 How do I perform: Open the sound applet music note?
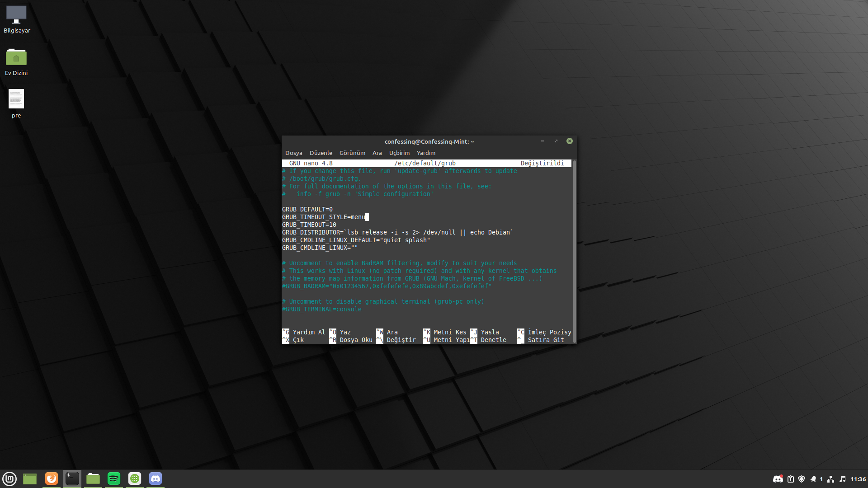tap(843, 479)
